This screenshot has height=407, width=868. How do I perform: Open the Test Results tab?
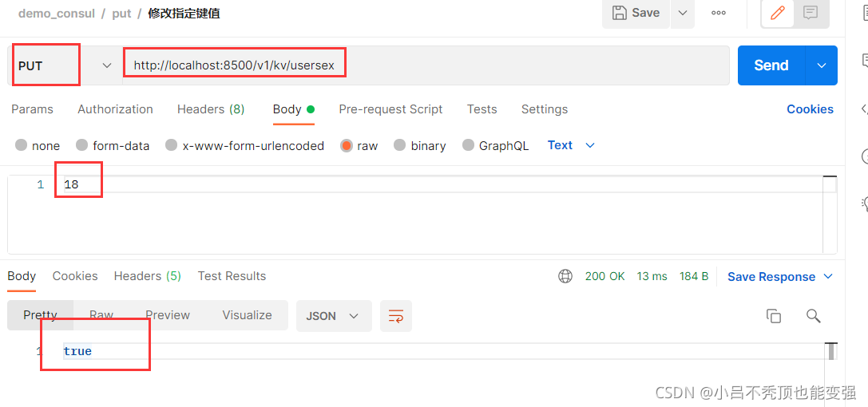click(x=232, y=276)
